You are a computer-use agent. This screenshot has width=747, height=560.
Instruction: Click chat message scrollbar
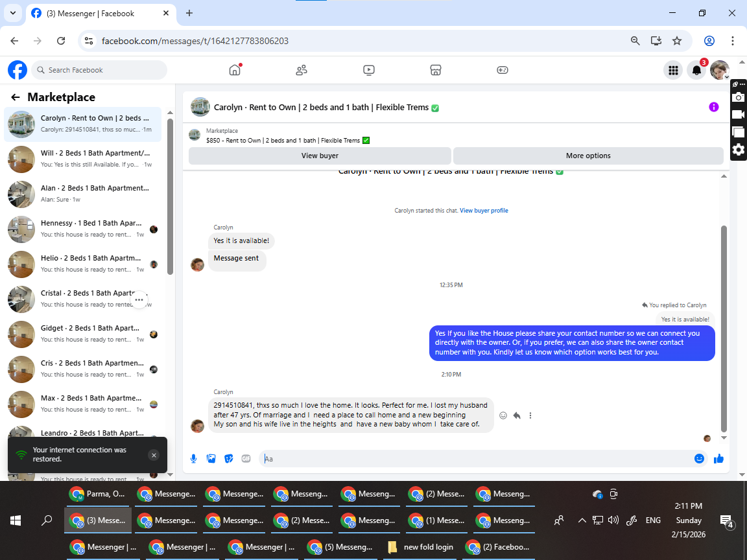[x=724, y=329]
